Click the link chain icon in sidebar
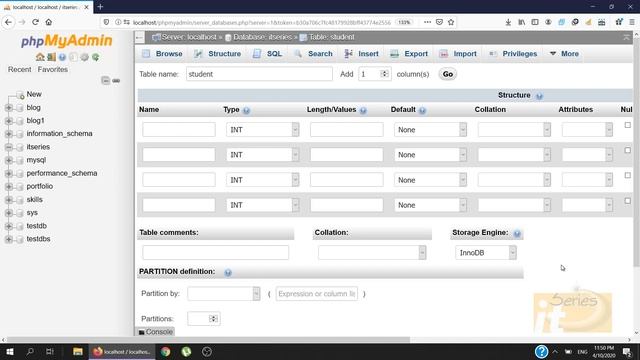Viewport: 640px width, 360px height. coord(116,81)
